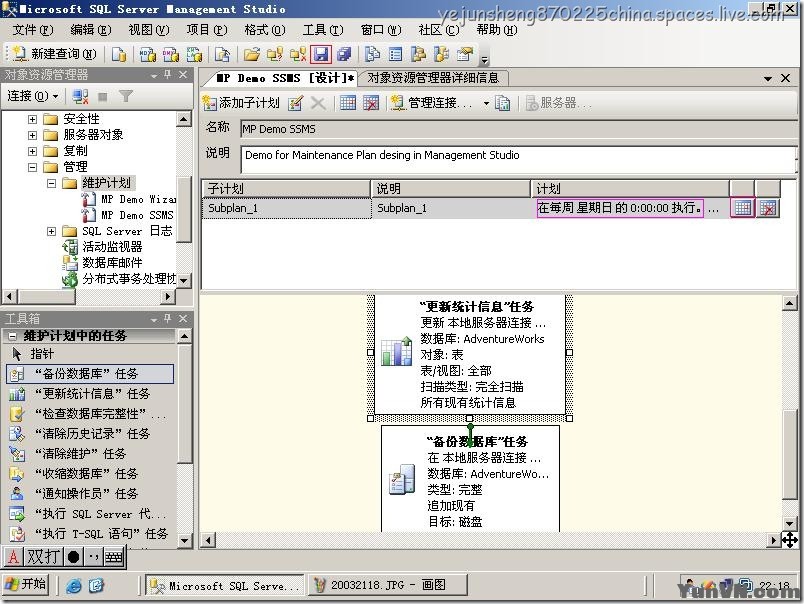Open the 工具(T) menu
The height and width of the screenshot is (604, 804).
(323, 30)
